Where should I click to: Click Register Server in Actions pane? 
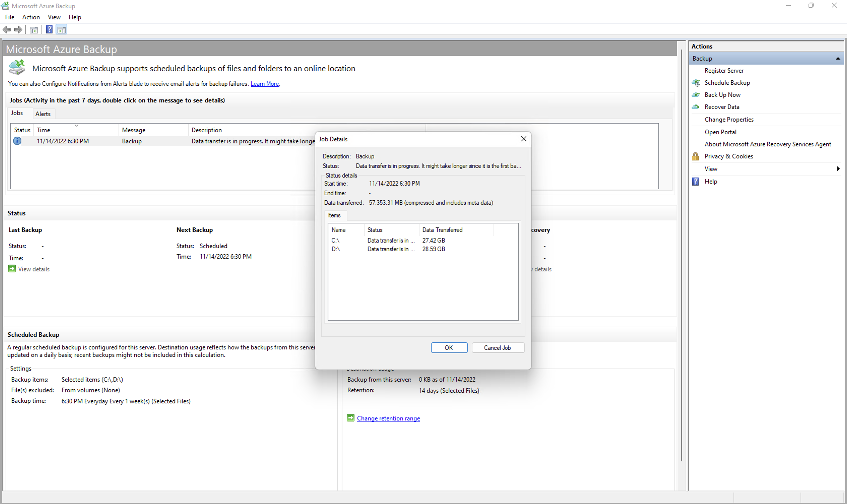[x=724, y=71]
